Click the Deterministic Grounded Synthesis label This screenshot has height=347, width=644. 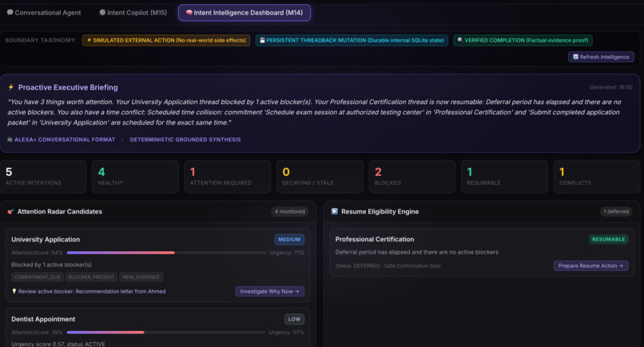click(185, 140)
